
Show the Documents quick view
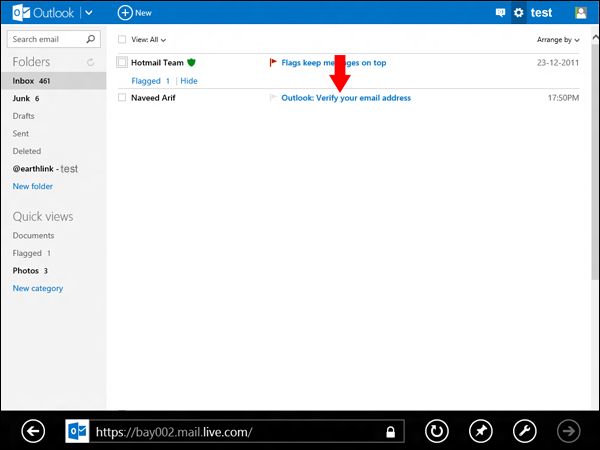[x=33, y=235]
